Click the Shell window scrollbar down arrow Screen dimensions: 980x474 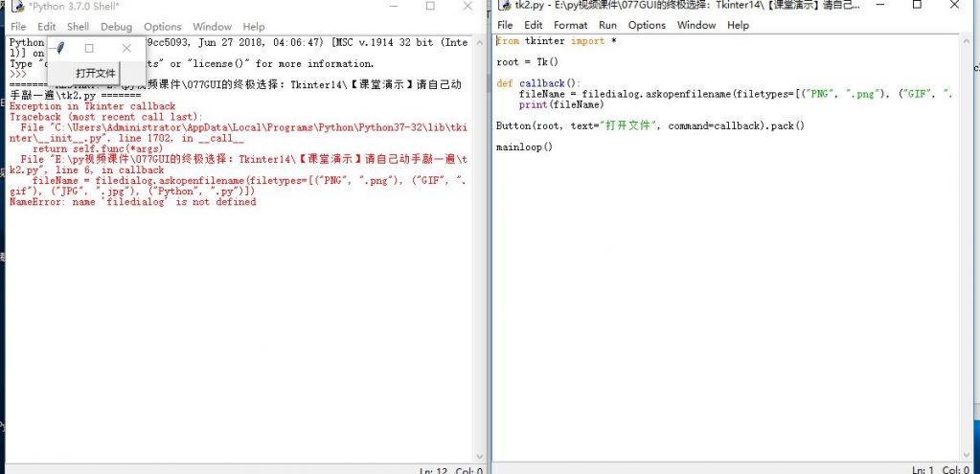[480, 456]
